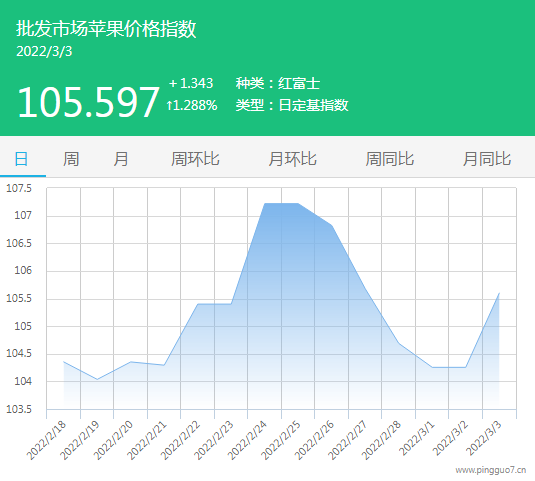Click the final data point at 2022/3/3
Image resolution: width=535 pixels, height=481 pixels.
[x=500, y=293]
